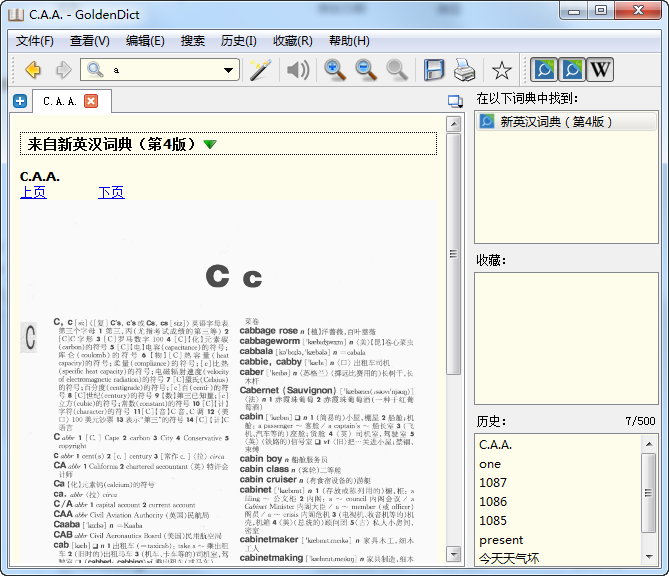
Task: Open the 文件(F) menu
Action: (x=35, y=41)
